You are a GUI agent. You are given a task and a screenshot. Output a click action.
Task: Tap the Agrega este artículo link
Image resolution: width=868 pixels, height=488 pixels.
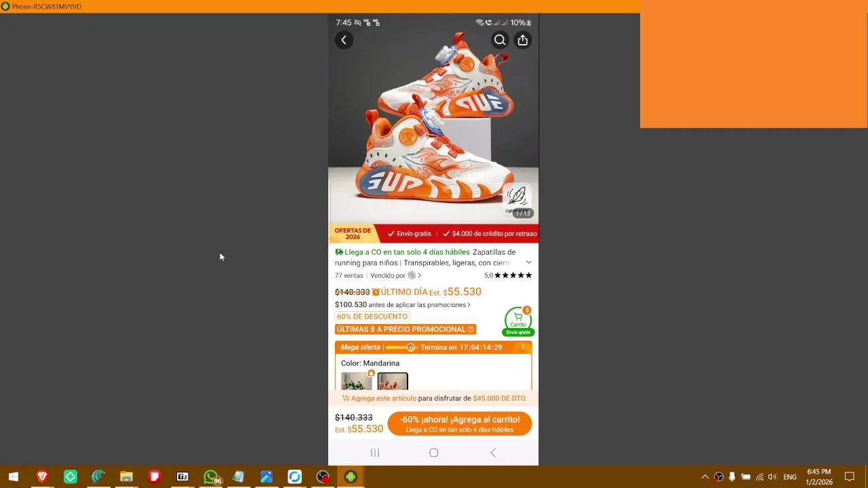click(x=384, y=399)
